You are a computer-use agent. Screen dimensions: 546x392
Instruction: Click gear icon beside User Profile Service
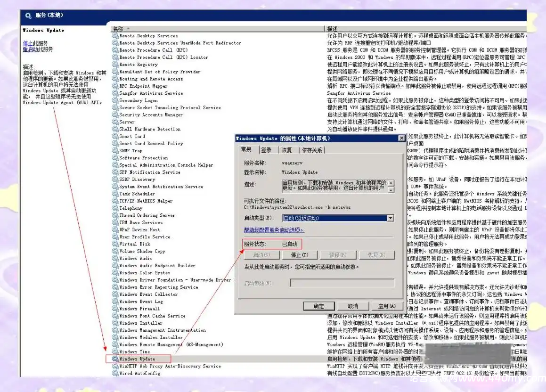tap(115, 237)
